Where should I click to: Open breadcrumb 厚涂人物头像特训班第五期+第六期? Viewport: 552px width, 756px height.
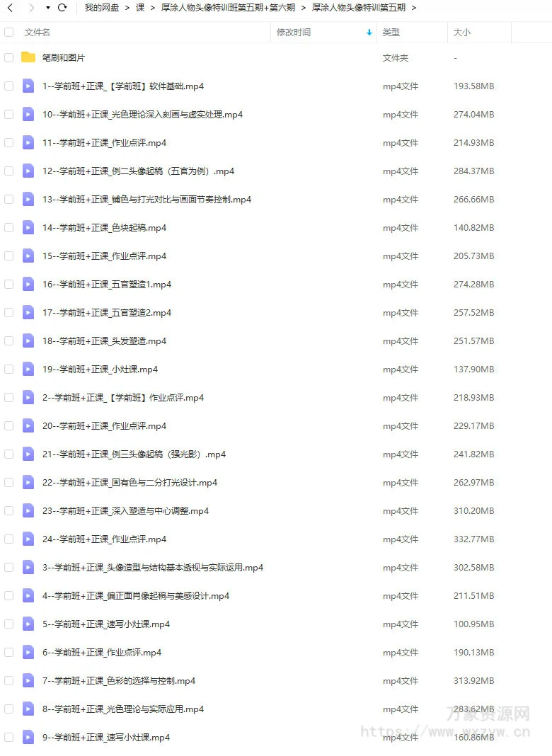(x=228, y=8)
